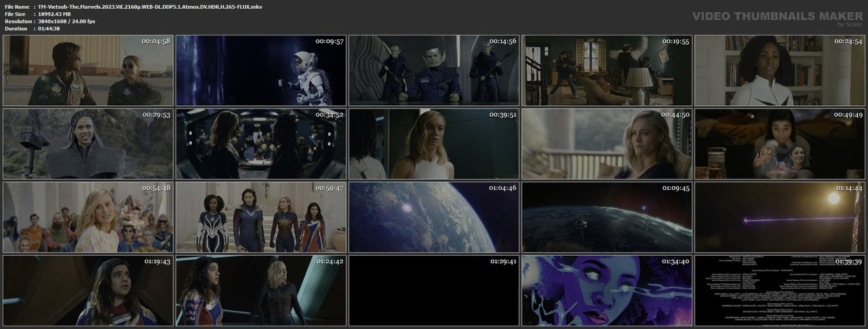Viewport: 868px width, 329px height.
Task: Open the thumbnail timestamped 00:49:49
Action: pyautogui.click(x=779, y=143)
